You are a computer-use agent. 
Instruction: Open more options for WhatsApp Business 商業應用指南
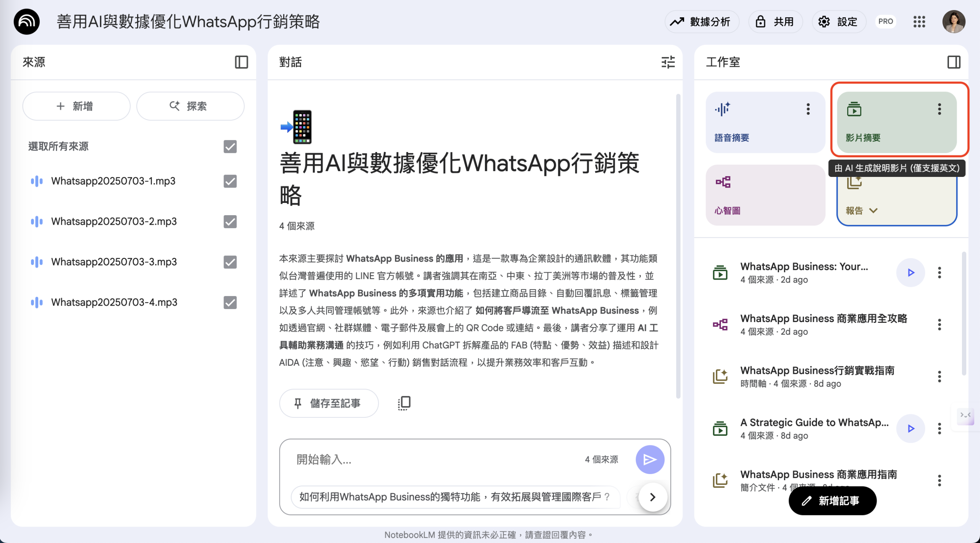point(939,481)
